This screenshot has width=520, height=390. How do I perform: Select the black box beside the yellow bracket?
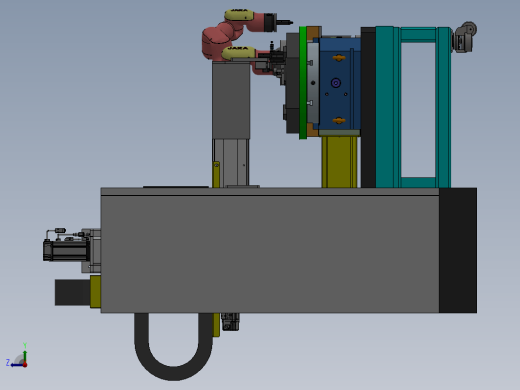point(73,292)
